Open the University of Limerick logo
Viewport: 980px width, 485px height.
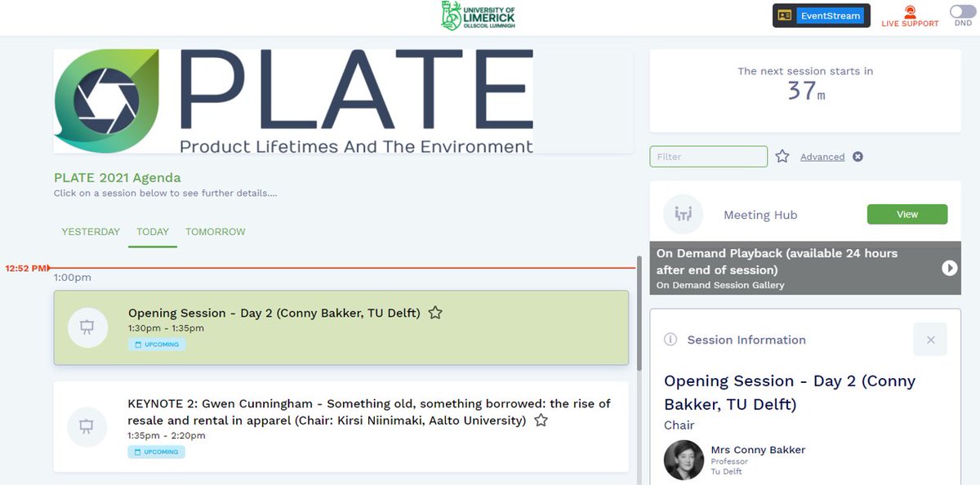coord(478,16)
